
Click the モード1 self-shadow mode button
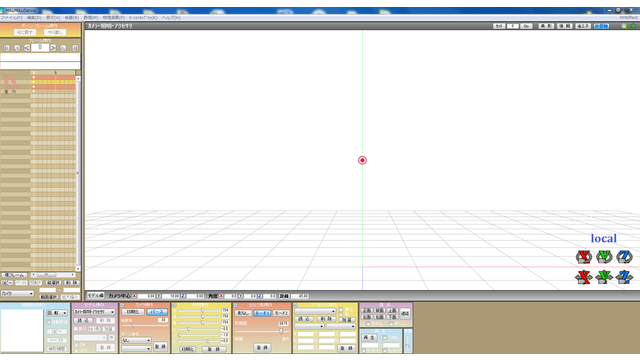pyautogui.click(x=262, y=313)
